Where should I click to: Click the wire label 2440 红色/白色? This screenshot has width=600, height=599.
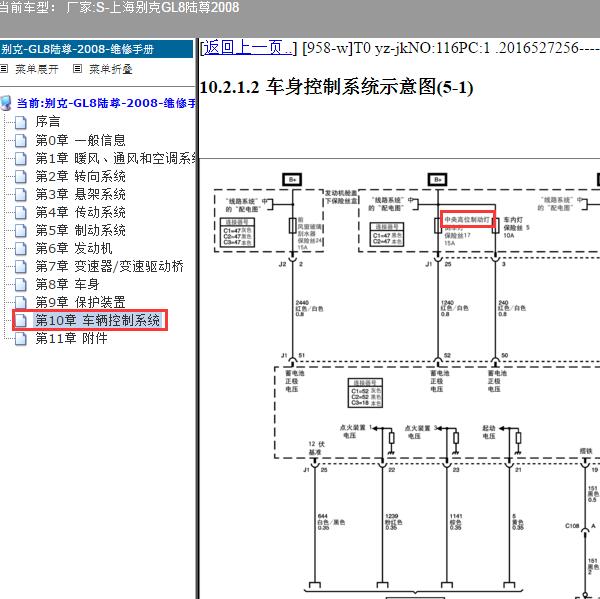tap(310, 308)
